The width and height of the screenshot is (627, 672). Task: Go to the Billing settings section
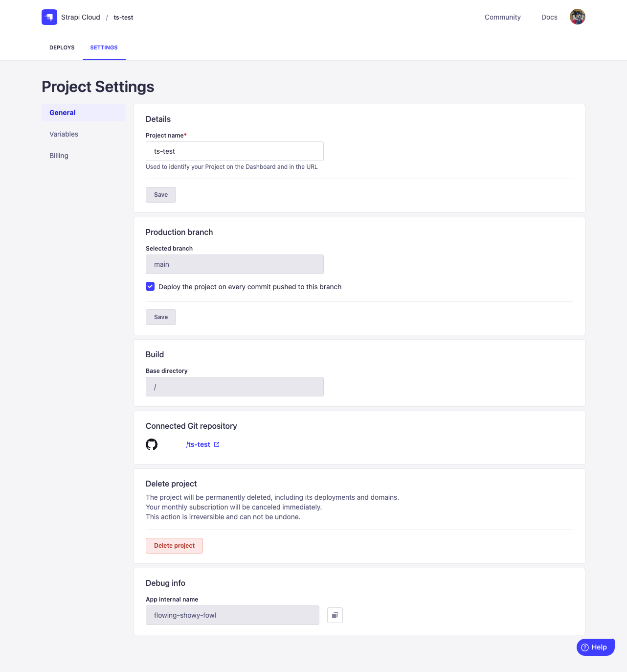(59, 156)
